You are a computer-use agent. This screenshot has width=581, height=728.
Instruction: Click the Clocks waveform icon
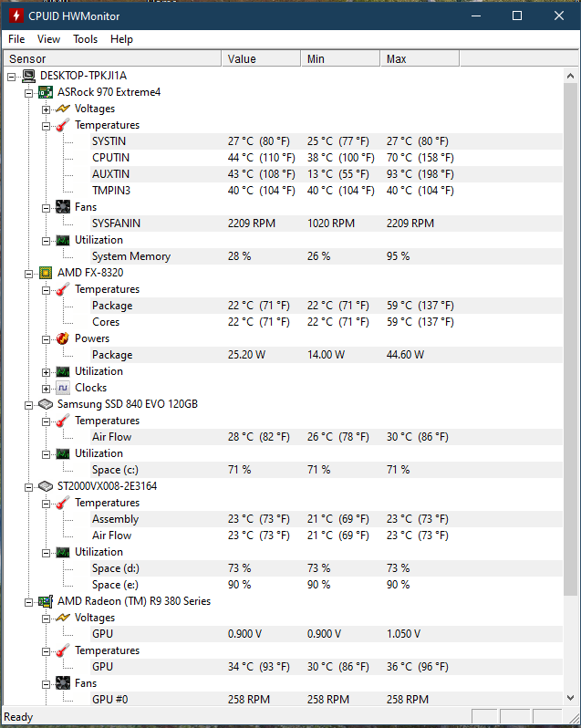(x=63, y=388)
